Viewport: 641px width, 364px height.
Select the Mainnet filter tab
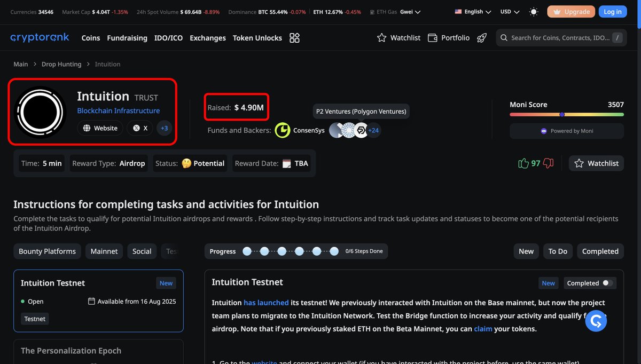104,251
